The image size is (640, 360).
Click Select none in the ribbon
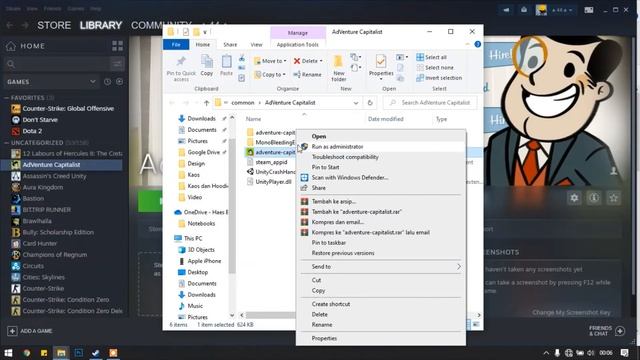pos(435,67)
